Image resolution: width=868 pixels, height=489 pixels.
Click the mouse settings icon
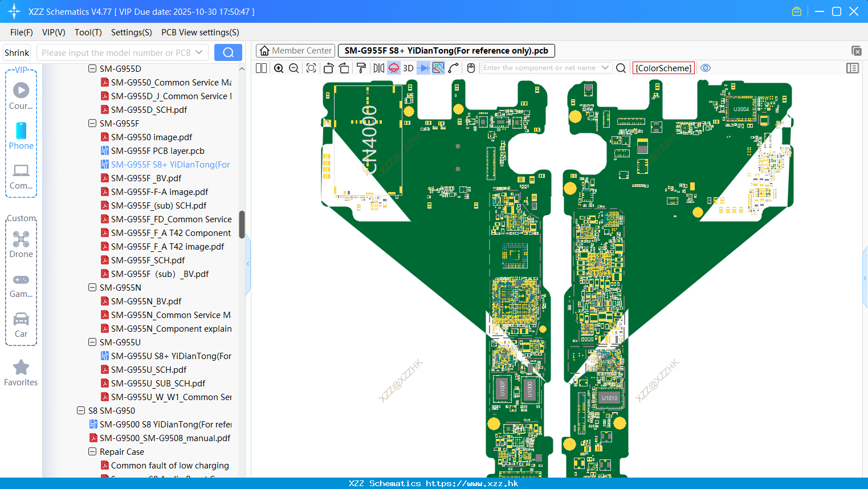coord(471,68)
